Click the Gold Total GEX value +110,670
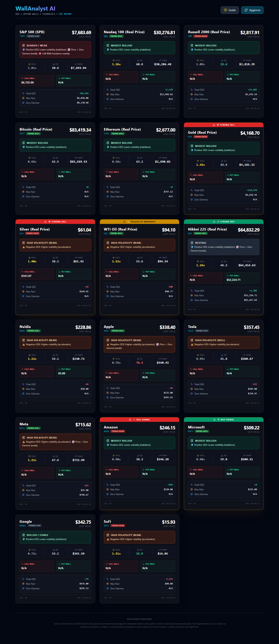The height and width of the screenshot is (644, 279). click(x=251, y=190)
